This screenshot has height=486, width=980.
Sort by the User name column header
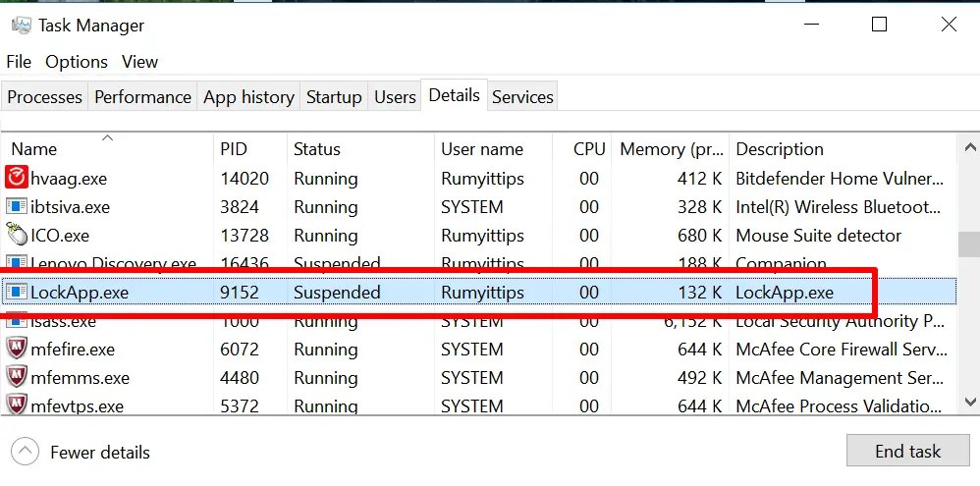[x=494, y=148]
